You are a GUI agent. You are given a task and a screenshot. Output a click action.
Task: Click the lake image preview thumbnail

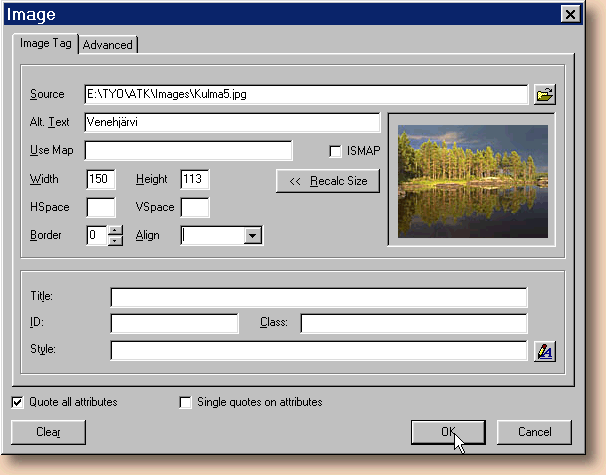click(473, 181)
